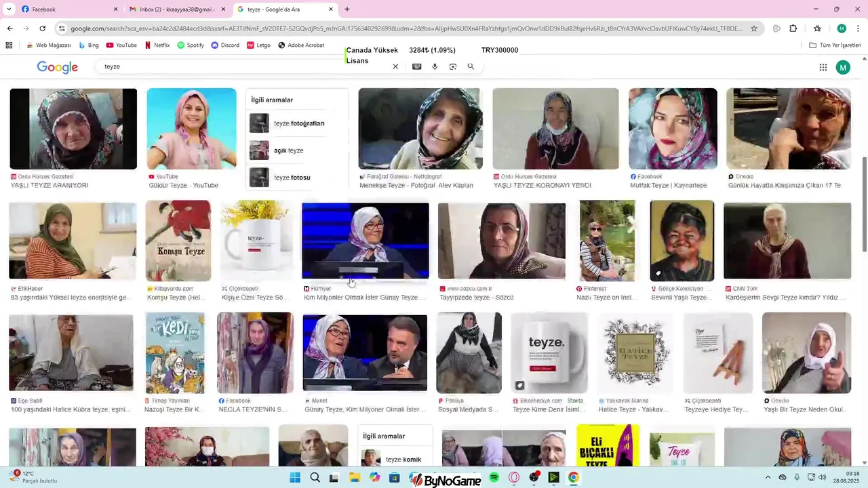The width and height of the screenshot is (868, 488).
Task: Open the Discord bookmark
Action: coord(225,45)
